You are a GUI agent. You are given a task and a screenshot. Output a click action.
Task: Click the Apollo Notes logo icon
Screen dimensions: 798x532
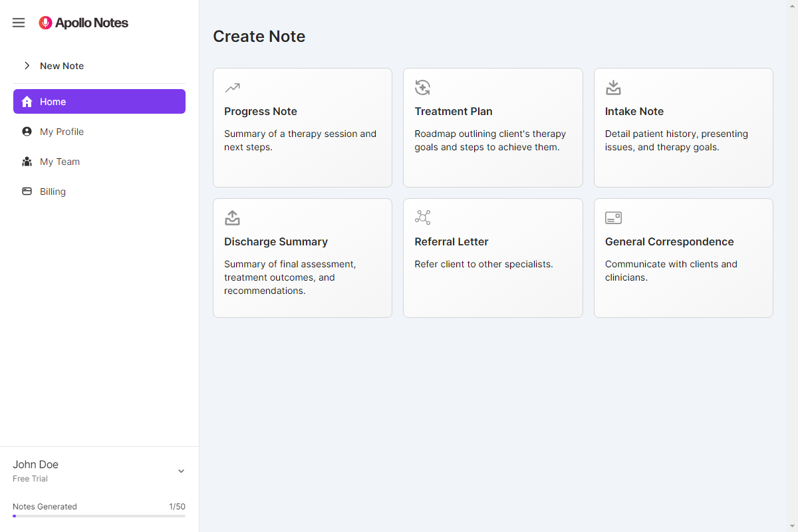[45, 22]
